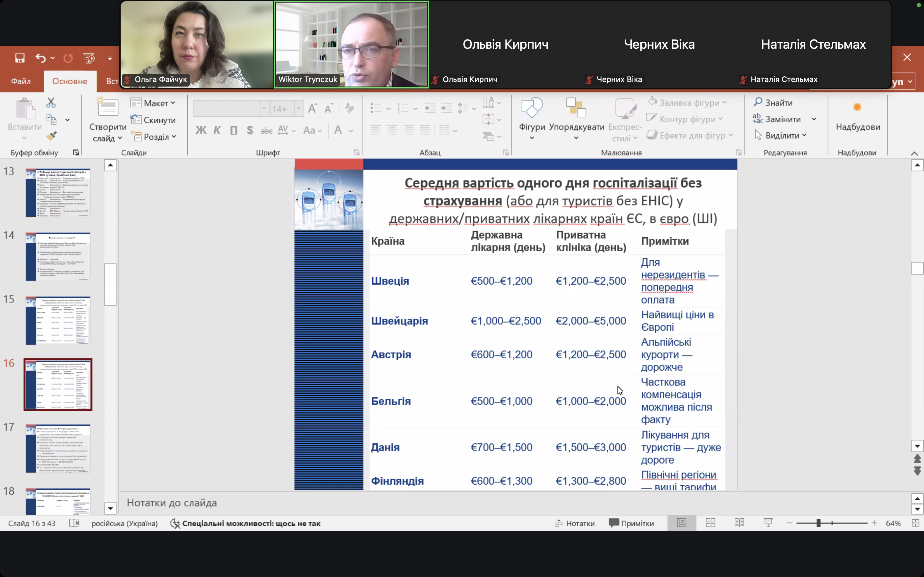Click the Скинути reset button
The image size is (924, 577).
click(153, 120)
